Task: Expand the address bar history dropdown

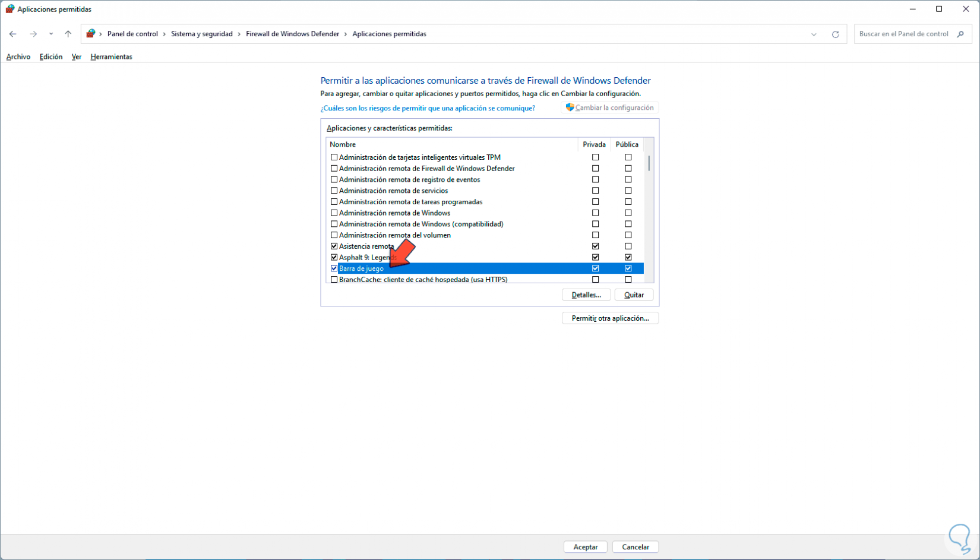Action: click(814, 34)
